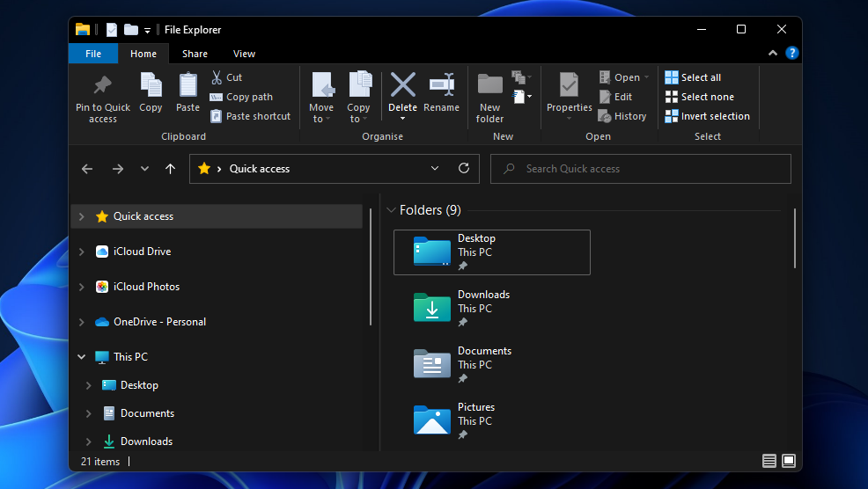
Task: Open the View ribbon tab
Action: [244, 54]
